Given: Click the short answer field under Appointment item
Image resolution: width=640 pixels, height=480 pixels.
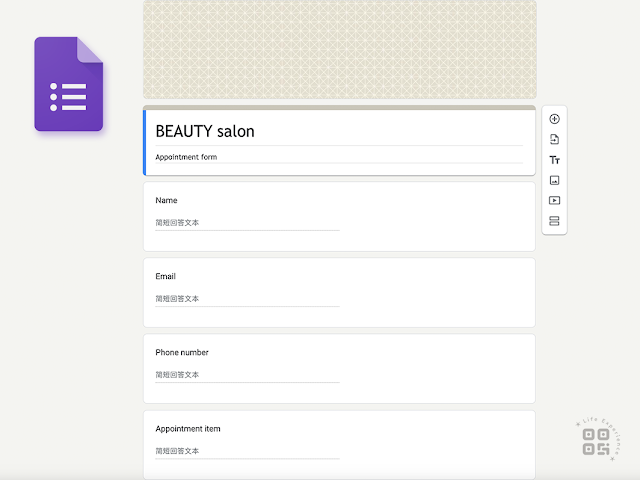Looking at the screenshot, I should (247, 451).
